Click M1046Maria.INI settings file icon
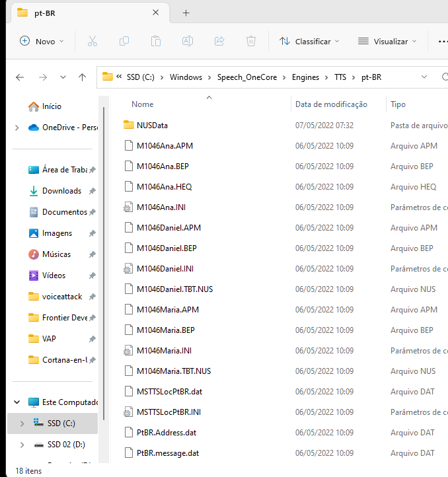 pos(128,351)
